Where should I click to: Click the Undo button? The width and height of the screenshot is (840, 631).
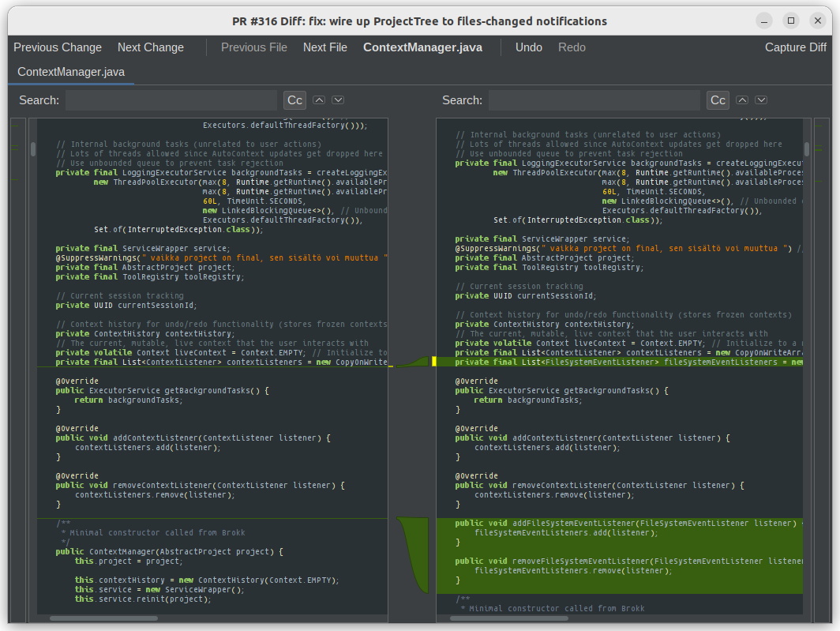(529, 47)
